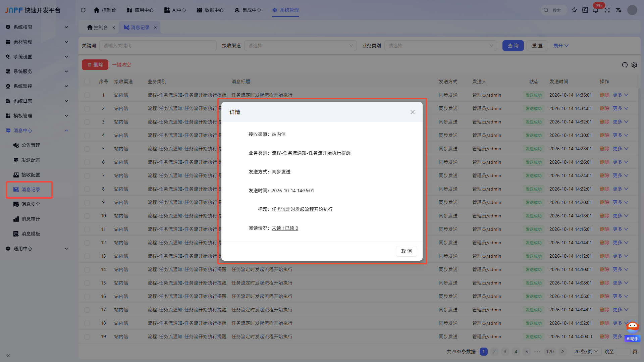Click the 查询 search button
This screenshot has height=362, width=644.
coord(513,46)
